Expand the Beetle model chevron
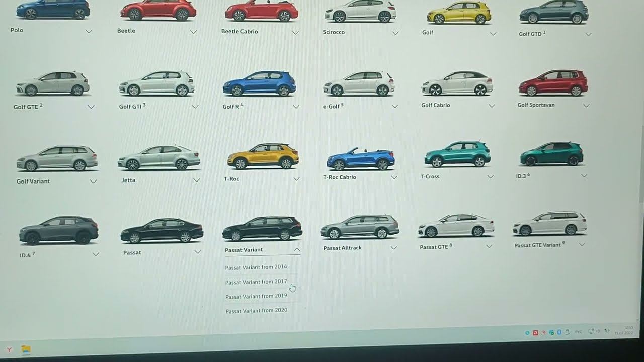The height and width of the screenshot is (362, 644). click(193, 32)
